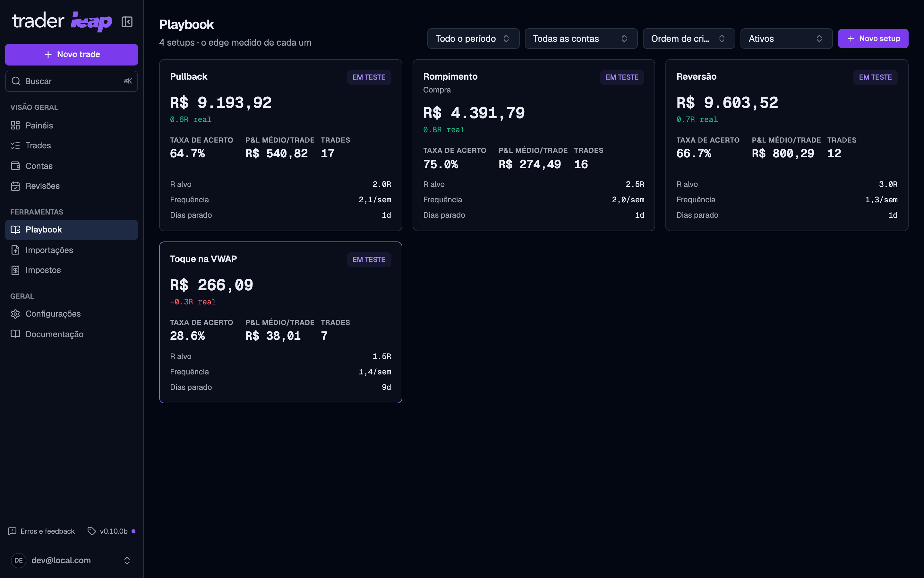Click the Painéis dashboard icon

click(15, 125)
